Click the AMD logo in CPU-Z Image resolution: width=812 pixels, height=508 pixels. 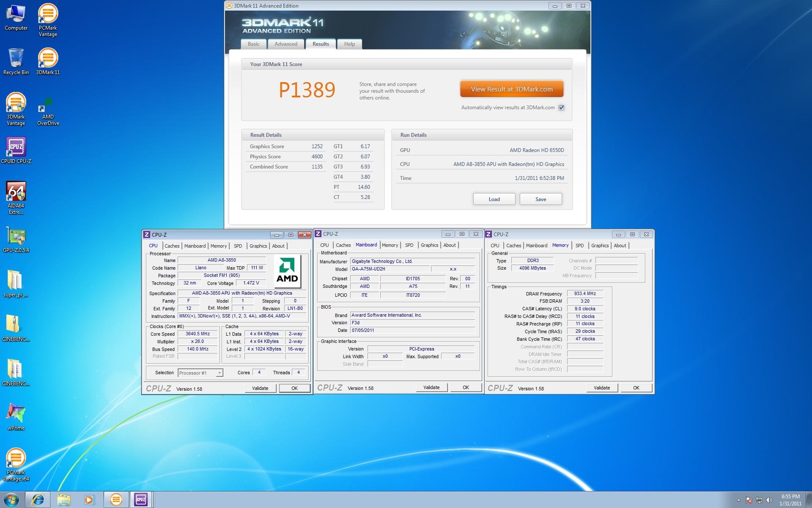click(287, 271)
